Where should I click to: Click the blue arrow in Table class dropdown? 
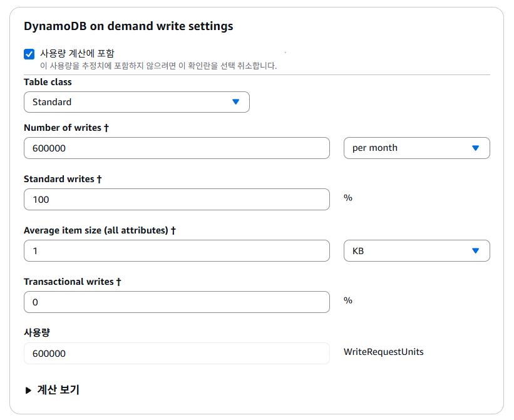pos(236,102)
